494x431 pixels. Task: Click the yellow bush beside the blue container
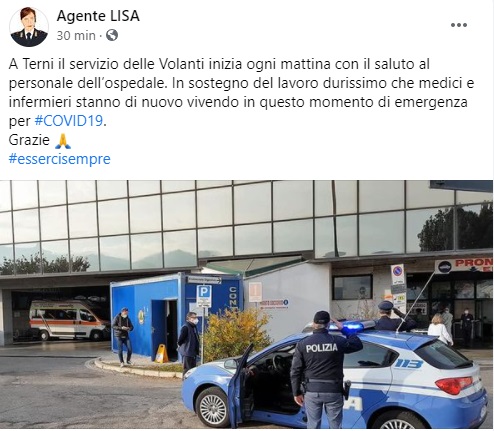coord(236,334)
